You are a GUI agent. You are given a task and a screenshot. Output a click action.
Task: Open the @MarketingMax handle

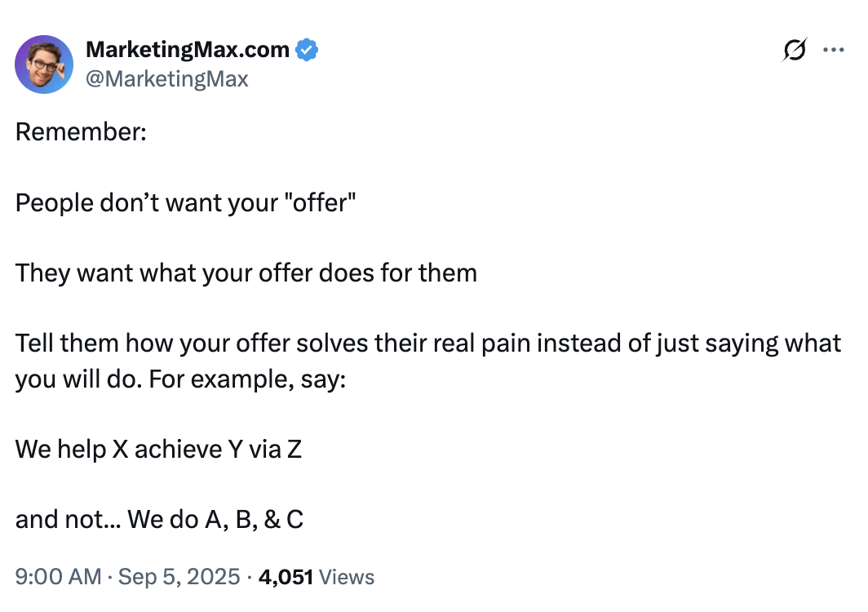point(168,79)
